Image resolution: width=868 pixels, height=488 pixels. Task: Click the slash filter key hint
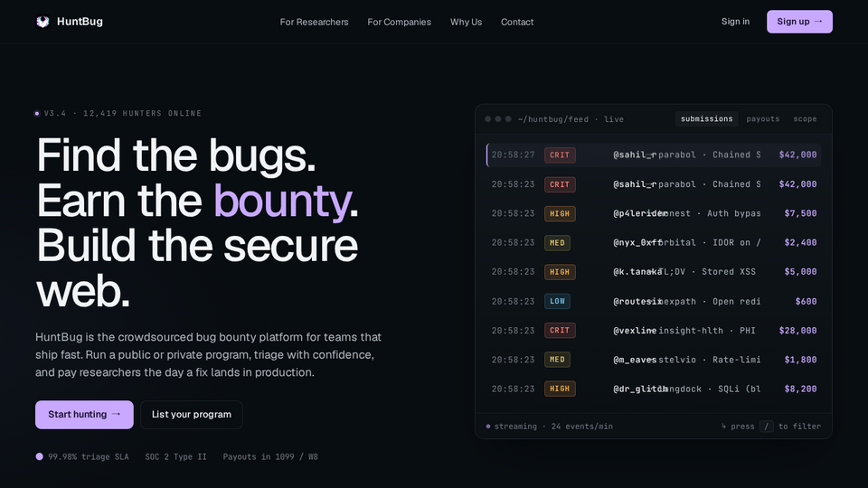(766, 427)
